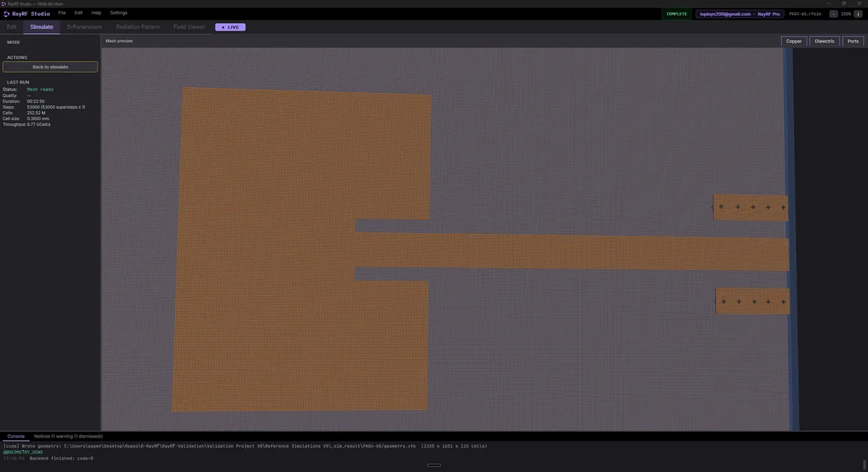Click the Cell size value 0.3800 mm

point(38,119)
